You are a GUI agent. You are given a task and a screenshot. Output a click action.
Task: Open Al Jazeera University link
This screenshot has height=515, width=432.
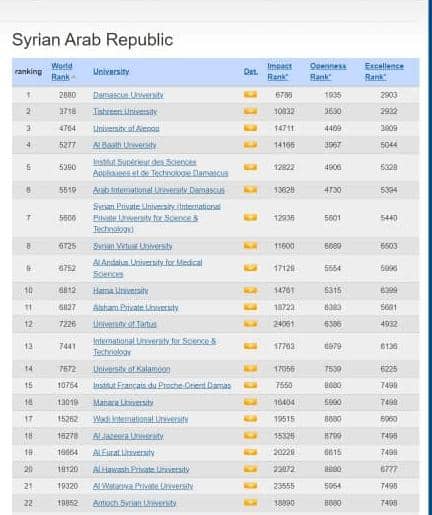coord(128,436)
